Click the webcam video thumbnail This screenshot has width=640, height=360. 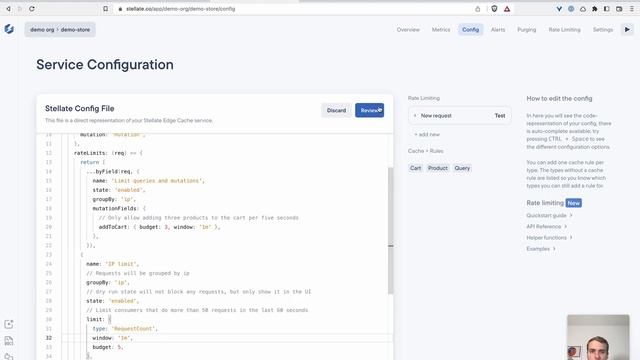click(598, 337)
